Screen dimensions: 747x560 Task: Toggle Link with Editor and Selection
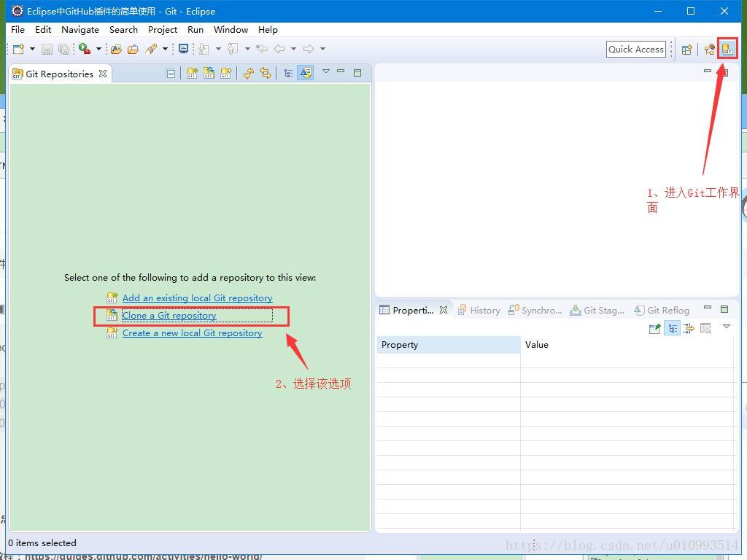[x=266, y=73]
